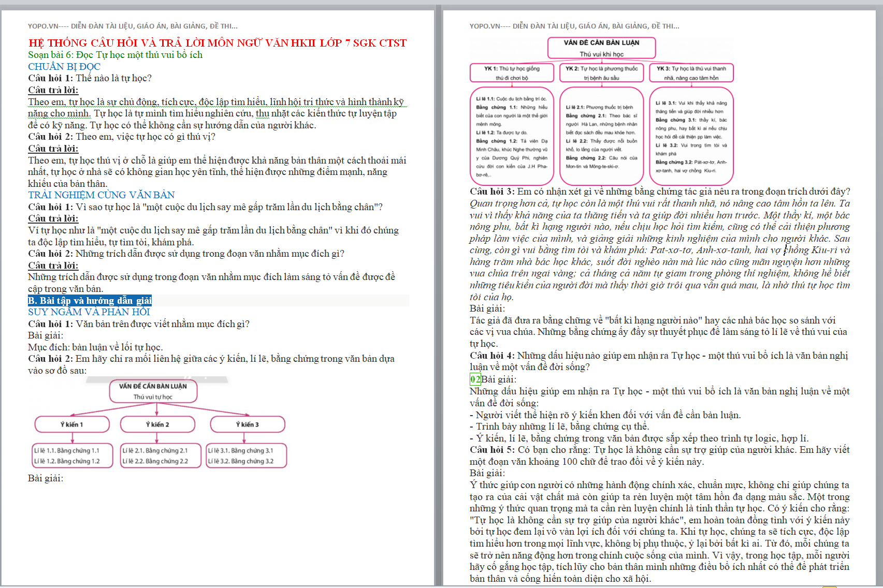
Task: Select the 'Thú vui tự học' diagram box
Action: (x=153, y=391)
